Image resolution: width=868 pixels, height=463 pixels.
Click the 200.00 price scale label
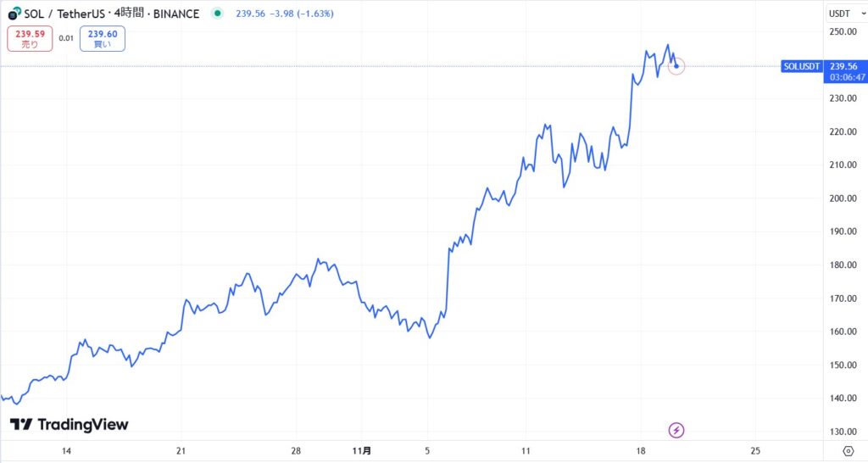pyautogui.click(x=843, y=198)
